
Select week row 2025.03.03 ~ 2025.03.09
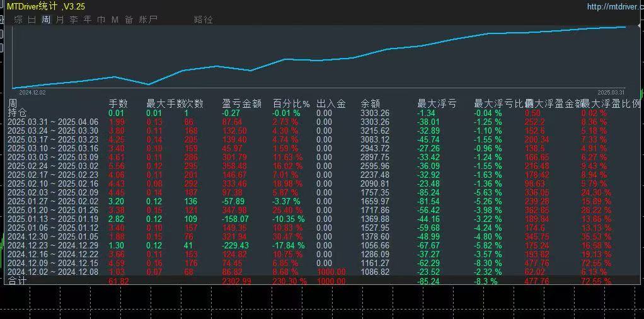pyautogui.click(x=54, y=157)
